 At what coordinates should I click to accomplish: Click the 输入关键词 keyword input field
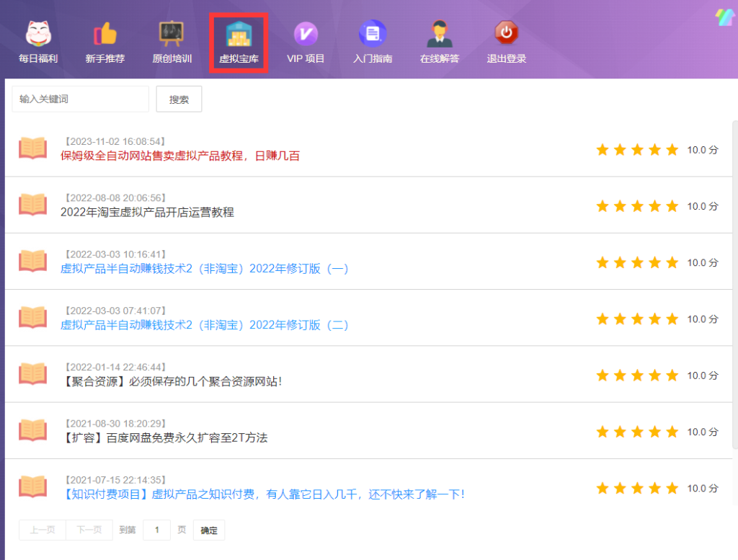pos(79,99)
